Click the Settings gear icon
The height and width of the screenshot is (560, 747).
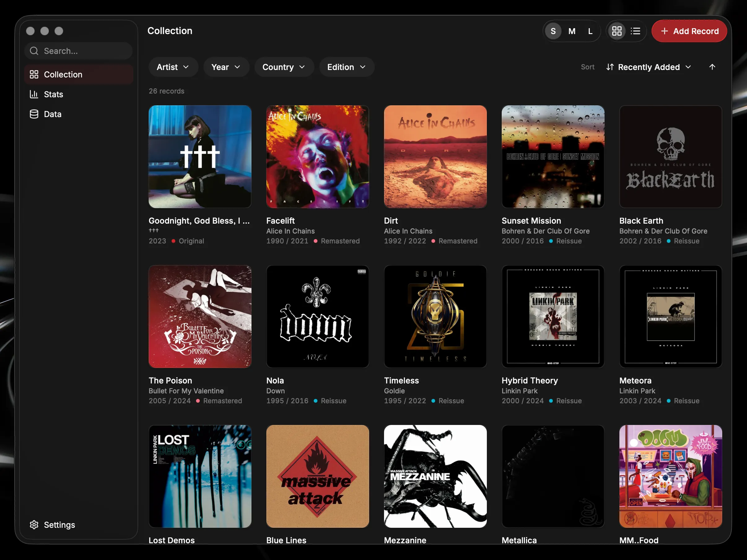tap(34, 525)
